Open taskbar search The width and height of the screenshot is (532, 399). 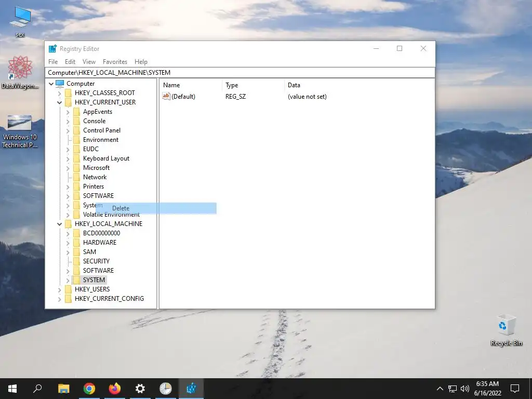point(37,389)
